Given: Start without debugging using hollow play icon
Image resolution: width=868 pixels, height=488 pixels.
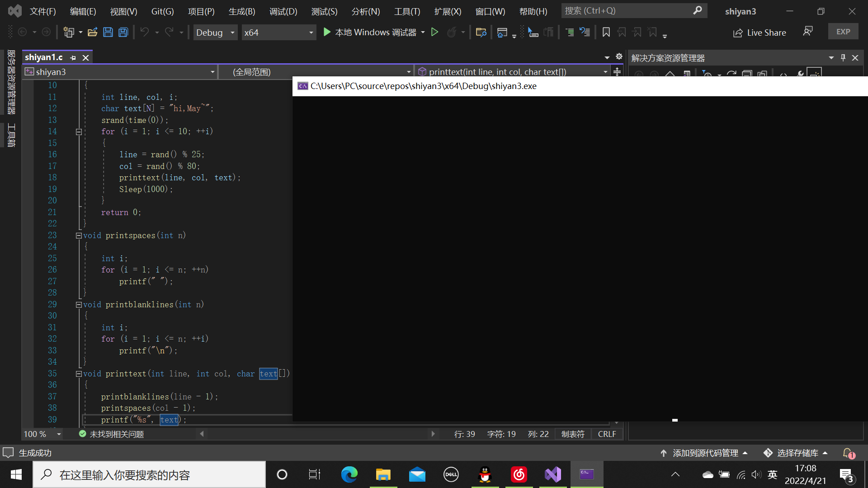Looking at the screenshot, I should [x=434, y=32].
